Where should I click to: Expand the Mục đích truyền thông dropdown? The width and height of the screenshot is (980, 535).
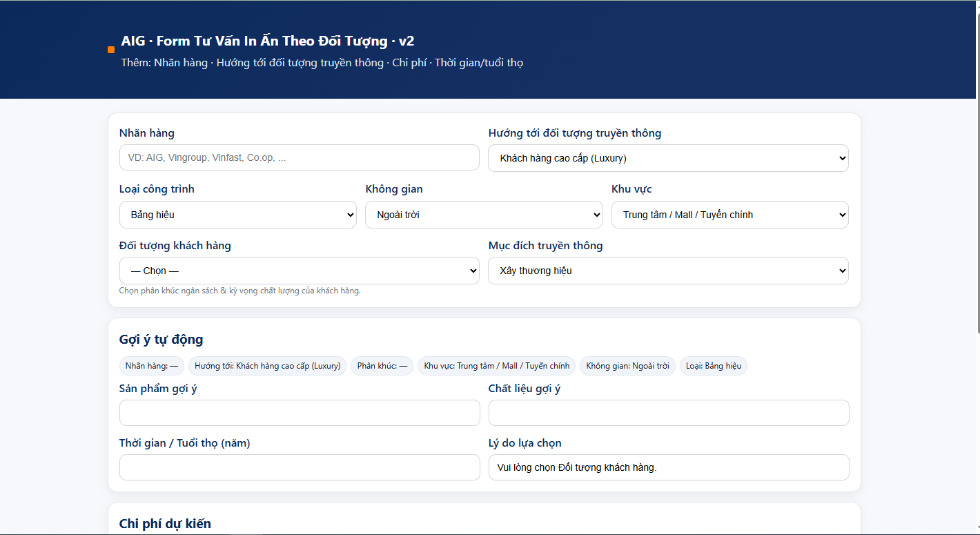pyautogui.click(x=667, y=271)
